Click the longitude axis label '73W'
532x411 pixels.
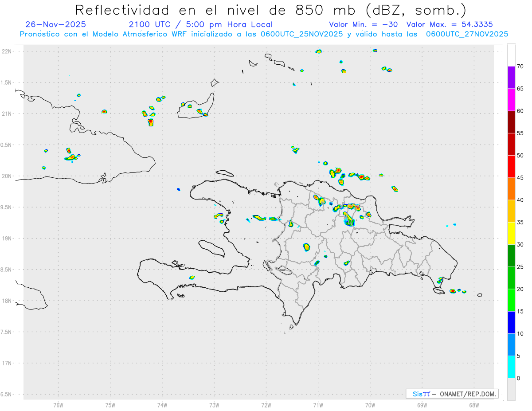click(214, 404)
